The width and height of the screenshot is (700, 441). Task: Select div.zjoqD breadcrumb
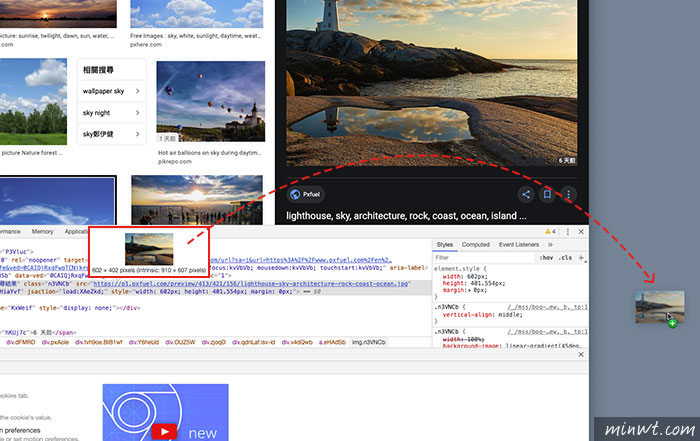click(214, 342)
